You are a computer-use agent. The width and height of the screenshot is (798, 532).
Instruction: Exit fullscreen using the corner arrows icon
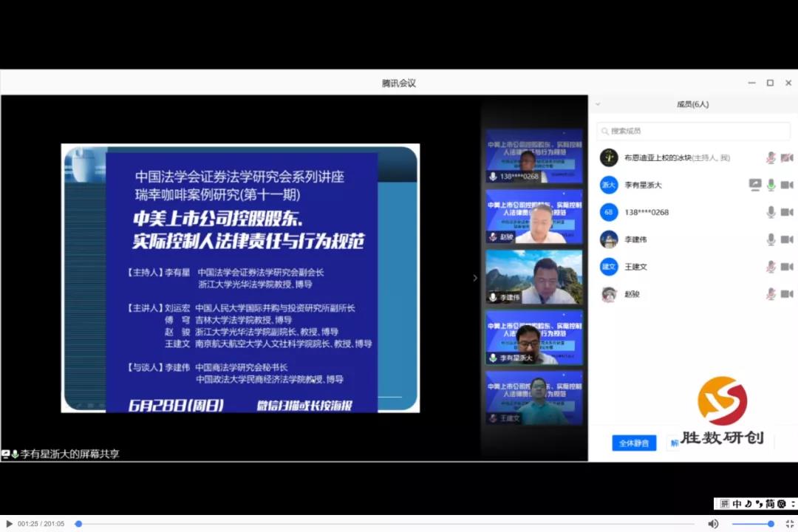(x=789, y=523)
